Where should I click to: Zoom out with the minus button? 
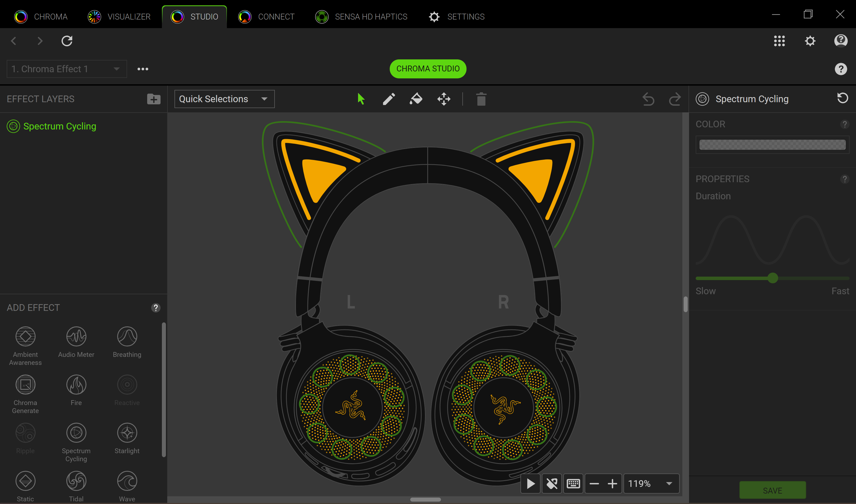[x=594, y=483]
